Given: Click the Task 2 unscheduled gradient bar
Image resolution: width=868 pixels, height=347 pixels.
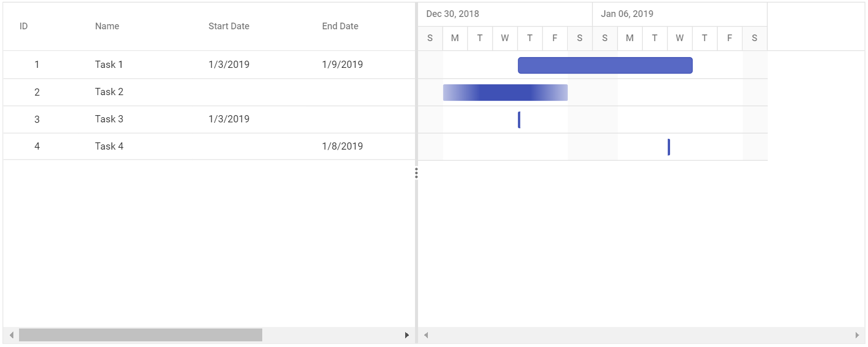Looking at the screenshot, I should point(505,93).
